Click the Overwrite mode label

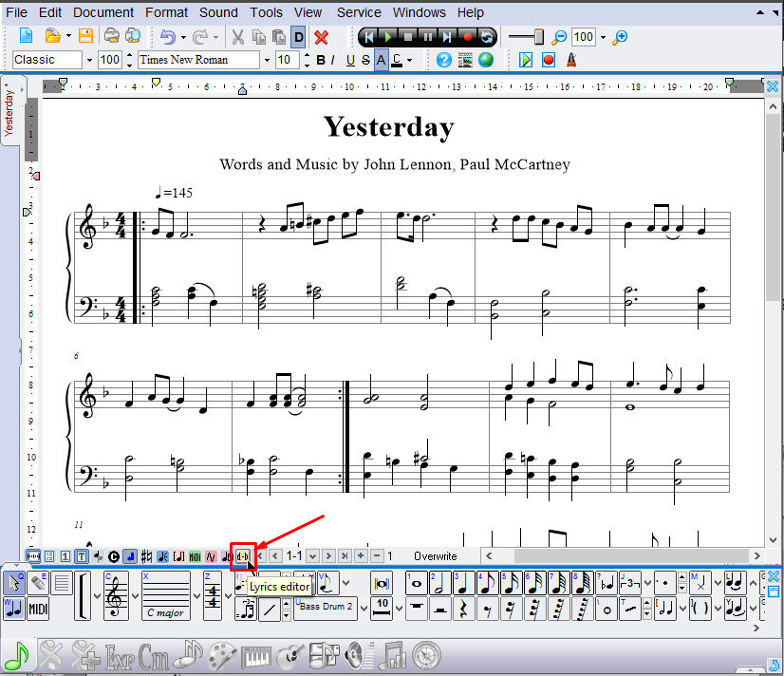[x=435, y=556]
